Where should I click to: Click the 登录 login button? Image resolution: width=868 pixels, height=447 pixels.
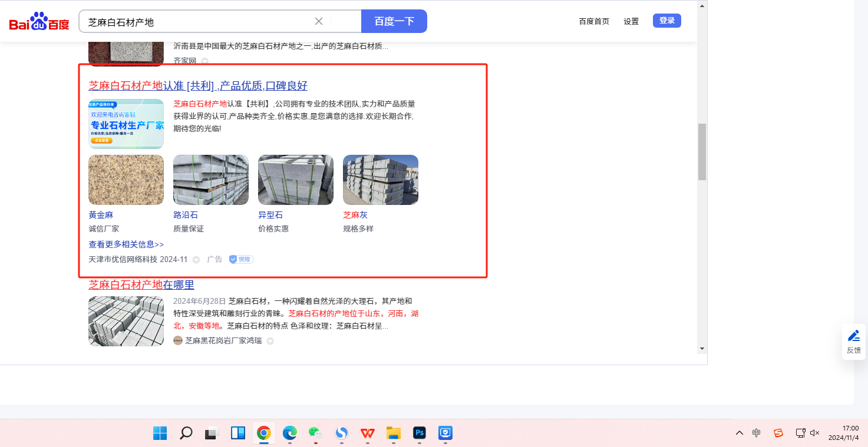[667, 21]
